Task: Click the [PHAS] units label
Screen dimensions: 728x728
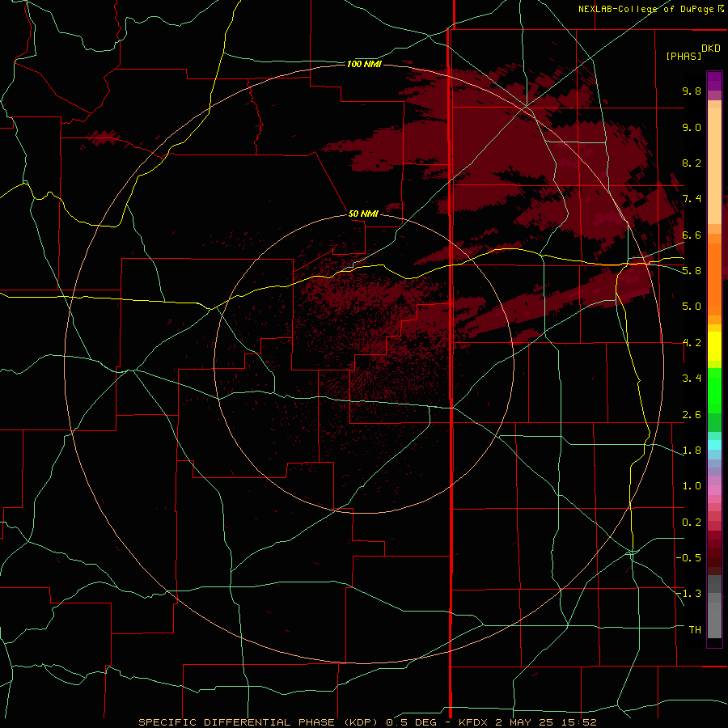Action: pyautogui.click(x=684, y=56)
